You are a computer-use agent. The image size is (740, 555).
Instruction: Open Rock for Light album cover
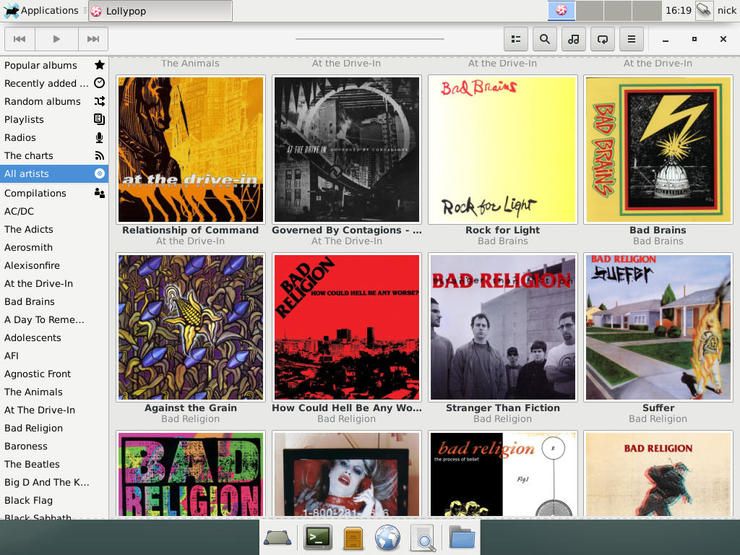point(503,150)
